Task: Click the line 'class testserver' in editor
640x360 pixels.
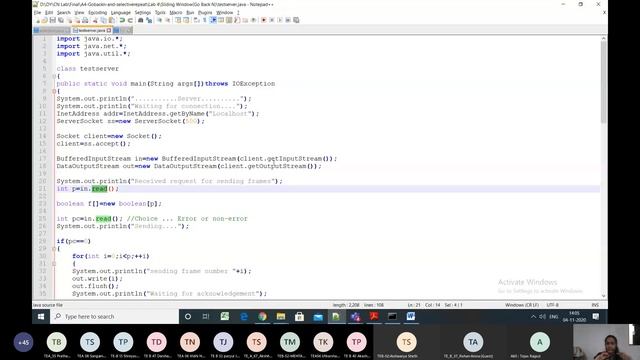Action: [88, 69]
